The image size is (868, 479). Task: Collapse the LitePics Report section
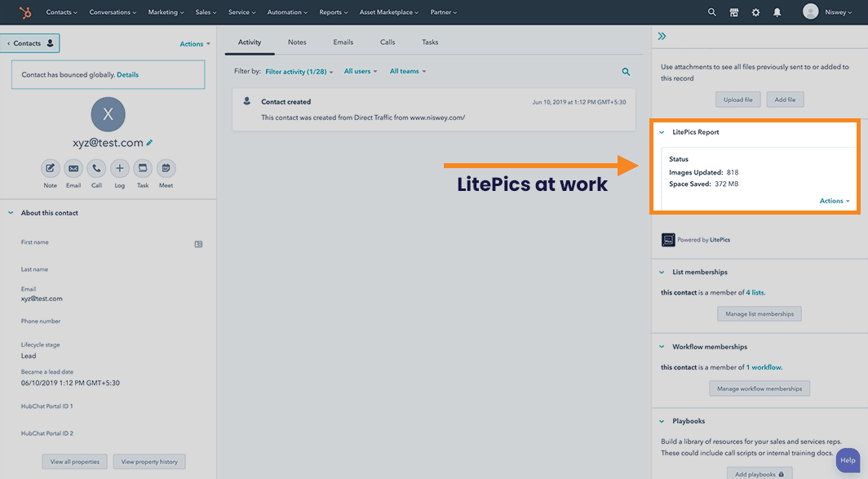pos(662,132)
